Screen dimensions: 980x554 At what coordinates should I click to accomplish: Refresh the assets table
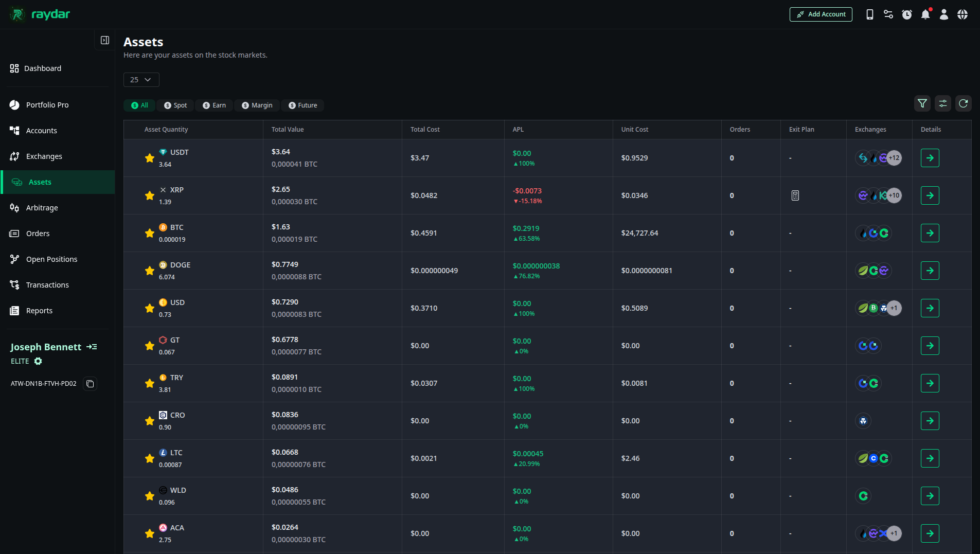963,103
